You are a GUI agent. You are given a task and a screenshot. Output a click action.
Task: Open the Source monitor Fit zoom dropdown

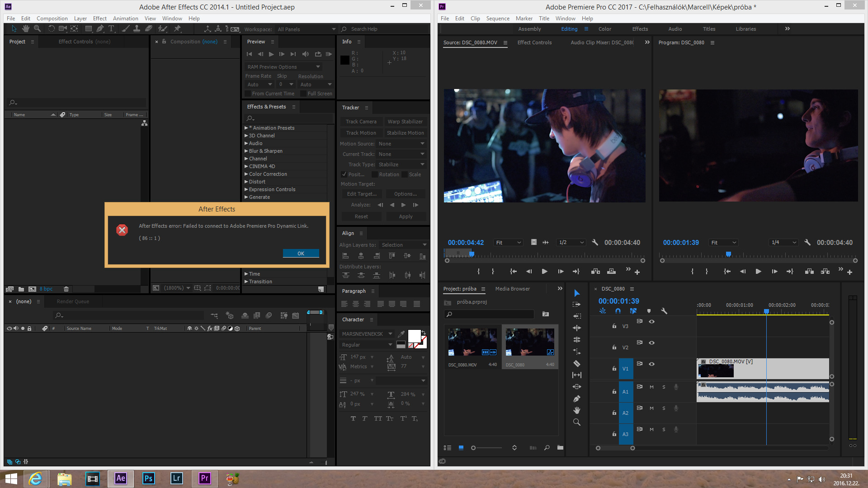(509, 242)
